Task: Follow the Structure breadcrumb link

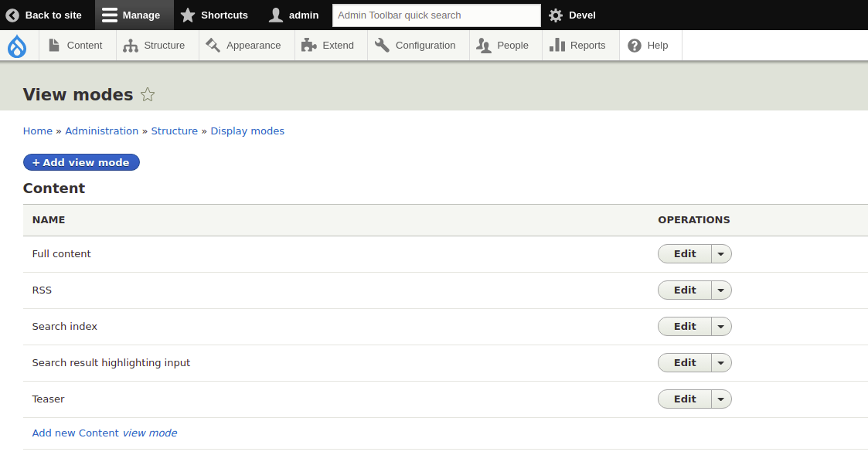Action: (175, 131)
